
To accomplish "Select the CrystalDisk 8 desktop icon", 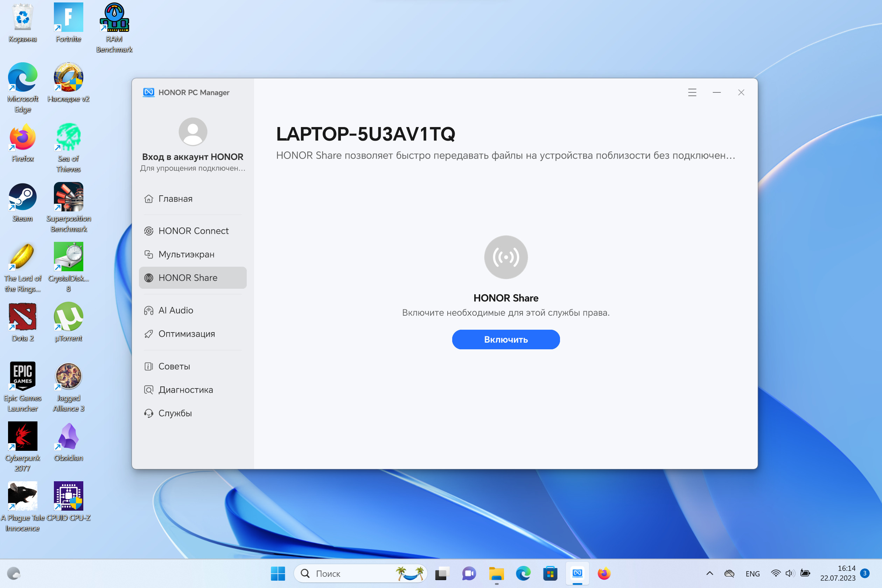I will pyautogui.click(x=68, y=268).
